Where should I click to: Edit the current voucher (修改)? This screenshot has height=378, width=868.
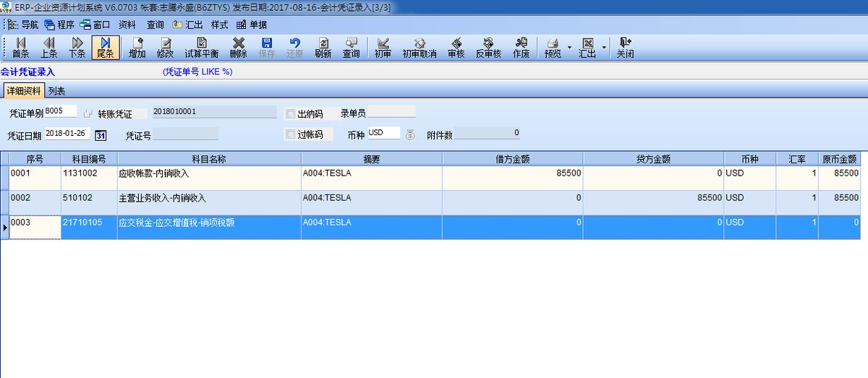[166, 48]
